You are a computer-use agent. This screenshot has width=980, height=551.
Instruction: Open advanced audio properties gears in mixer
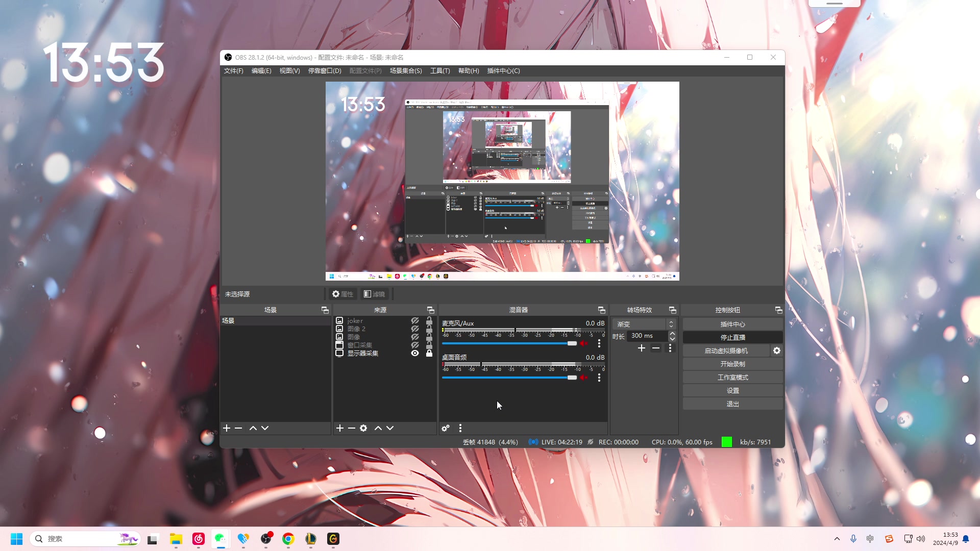446,428
